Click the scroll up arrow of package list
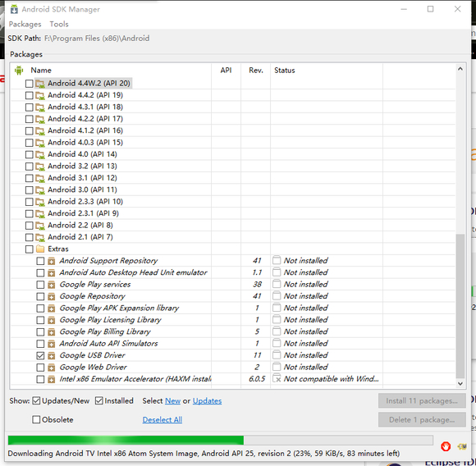476x466 pixels. 460,69
